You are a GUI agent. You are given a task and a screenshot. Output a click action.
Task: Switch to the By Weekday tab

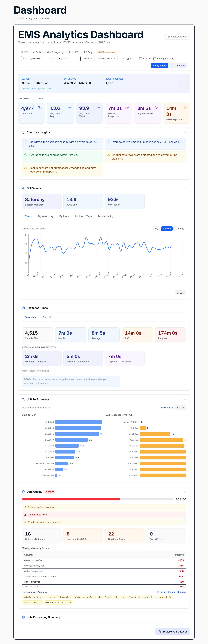46,216
